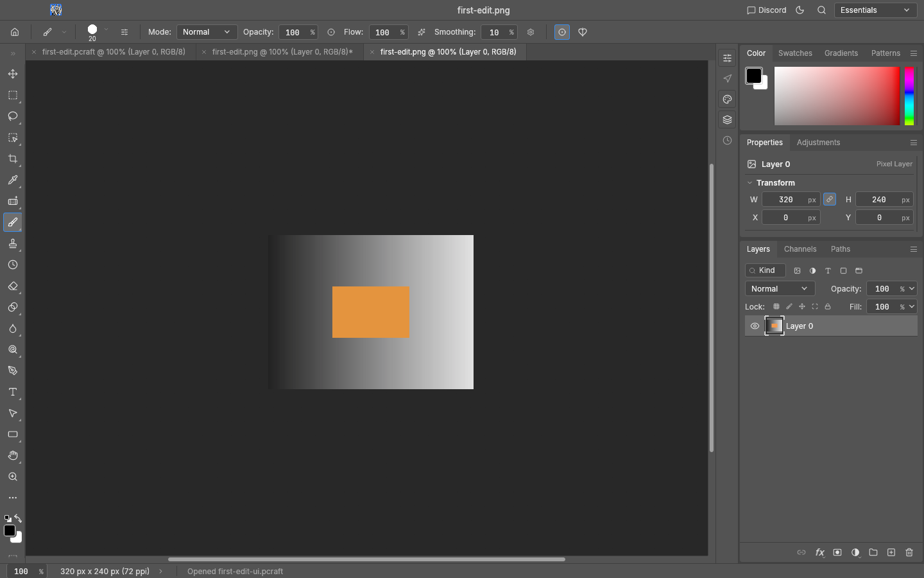Pick the Eyedropper tool
Image resolution: width=924 pixels, height=578 pixels.
13,180
